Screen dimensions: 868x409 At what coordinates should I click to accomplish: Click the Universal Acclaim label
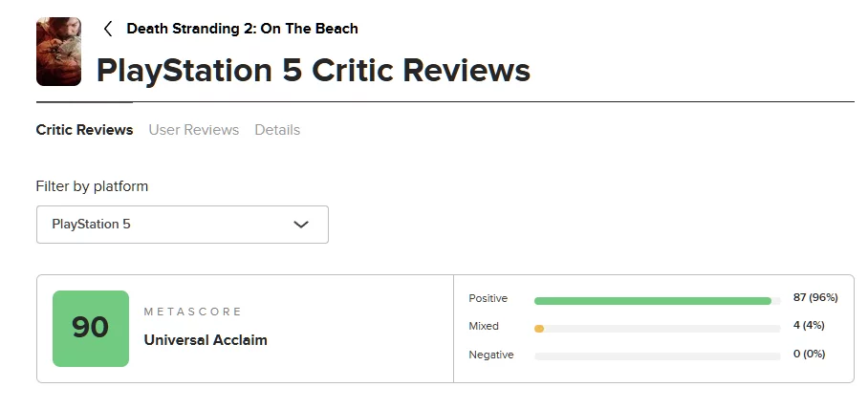(x=206, y=340)
